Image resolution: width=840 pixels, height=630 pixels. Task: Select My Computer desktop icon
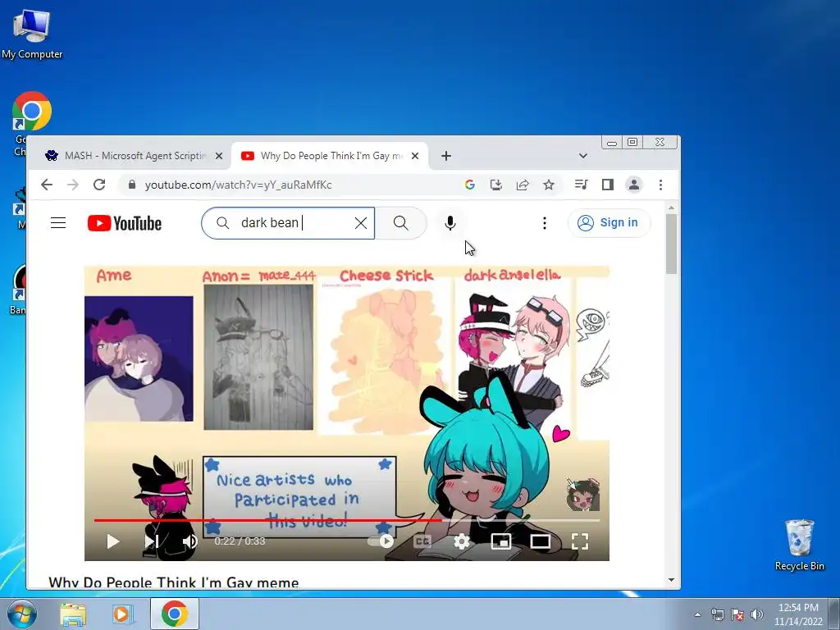pos(32,34)
